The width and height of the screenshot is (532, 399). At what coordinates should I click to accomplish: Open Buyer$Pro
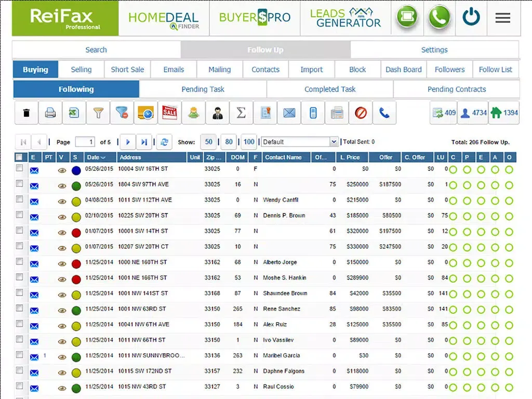[x=255, y=18]
